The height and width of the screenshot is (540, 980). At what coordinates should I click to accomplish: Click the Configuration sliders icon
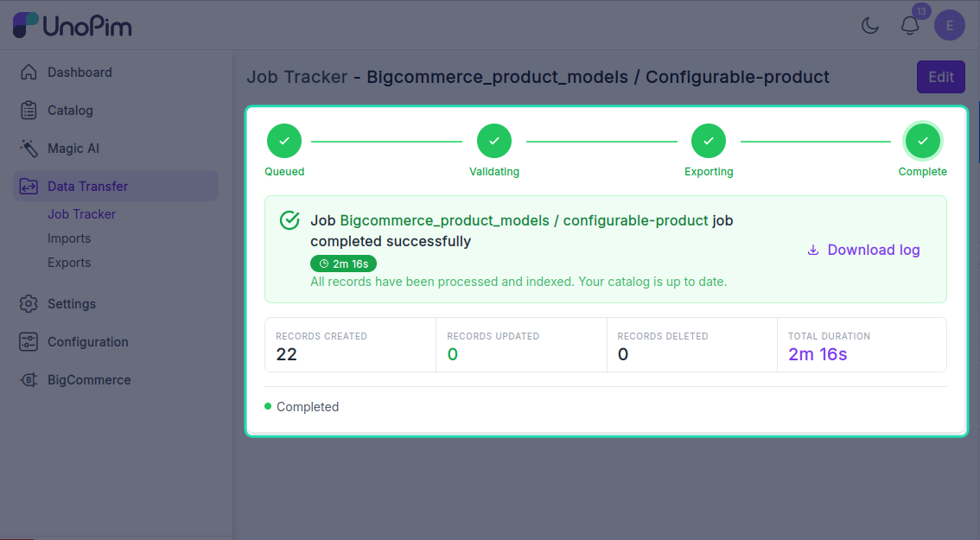pos(29,342)
